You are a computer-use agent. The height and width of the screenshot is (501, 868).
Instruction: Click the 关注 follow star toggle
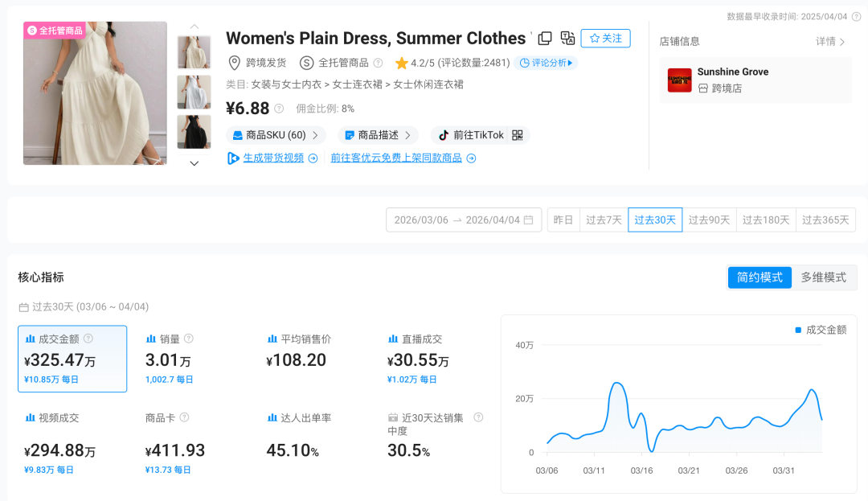point(605,38)
